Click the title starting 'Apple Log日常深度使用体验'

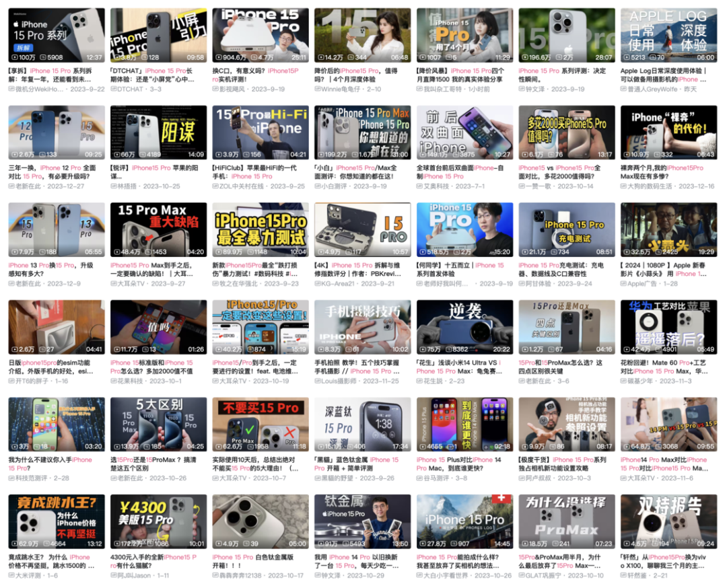(664, 75)
